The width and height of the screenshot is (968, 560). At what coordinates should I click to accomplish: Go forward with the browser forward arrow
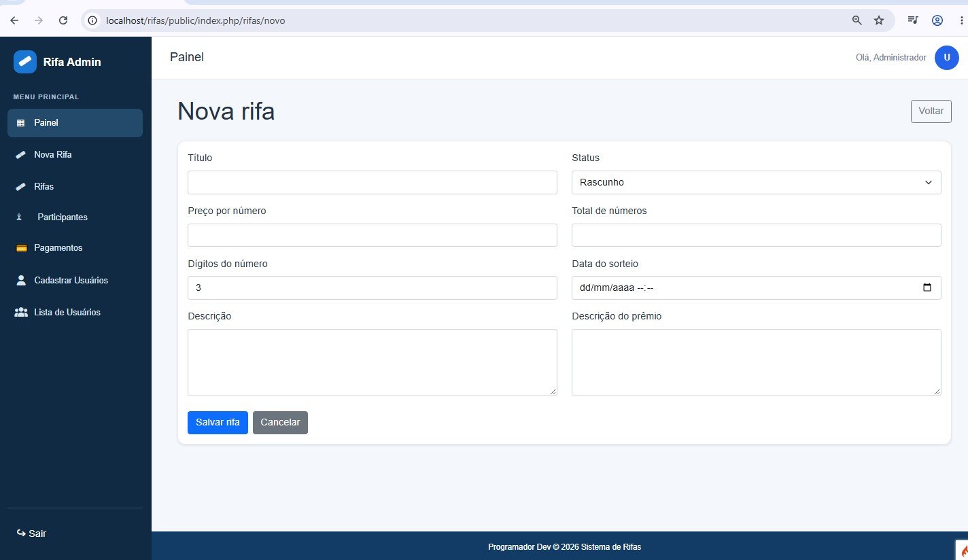[x=39, y=20]
